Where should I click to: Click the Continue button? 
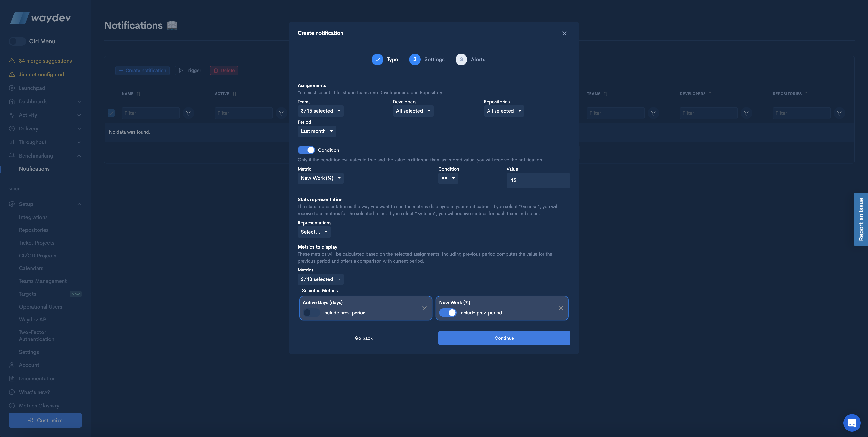[x=504, y=338]
